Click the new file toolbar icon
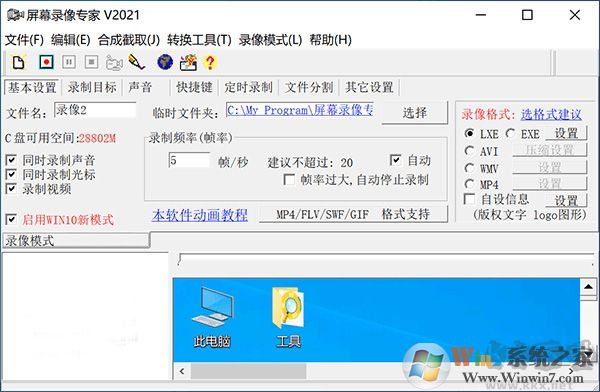Screen dimensions: 600x392 click(18, 62)
